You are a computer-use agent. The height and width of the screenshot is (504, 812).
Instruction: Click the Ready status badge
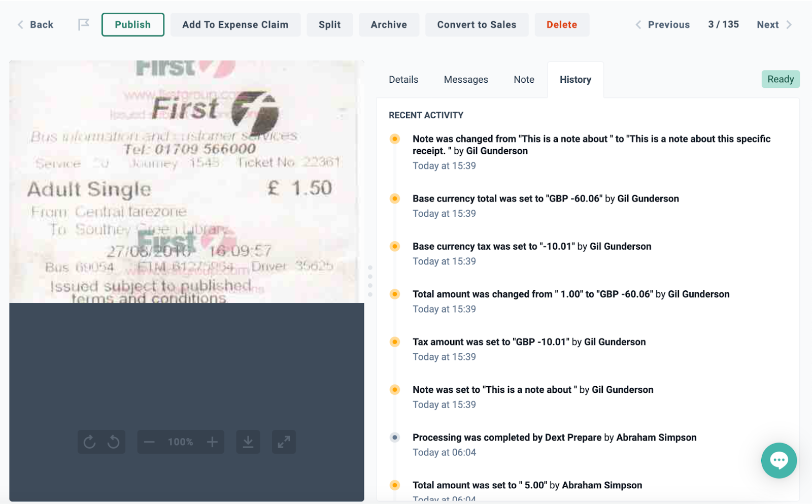pos(781,79)
